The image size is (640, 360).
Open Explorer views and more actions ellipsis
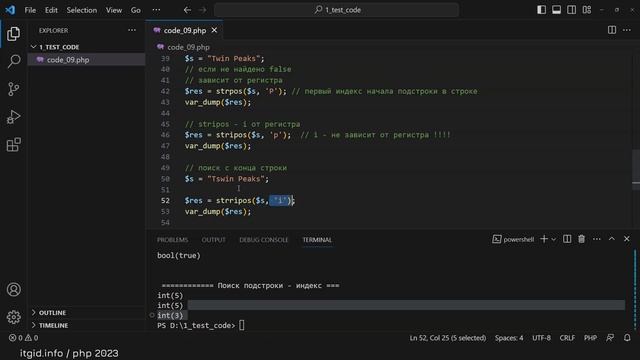[x=132, y=30]
